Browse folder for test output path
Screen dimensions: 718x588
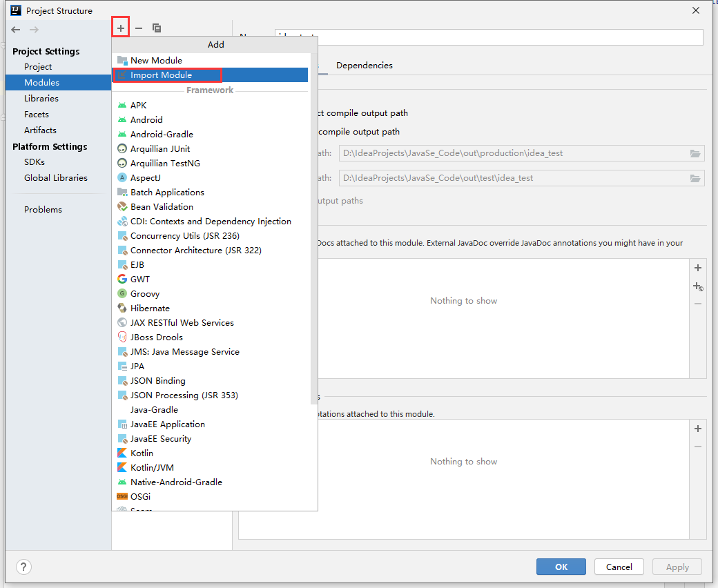click(695, 178)
